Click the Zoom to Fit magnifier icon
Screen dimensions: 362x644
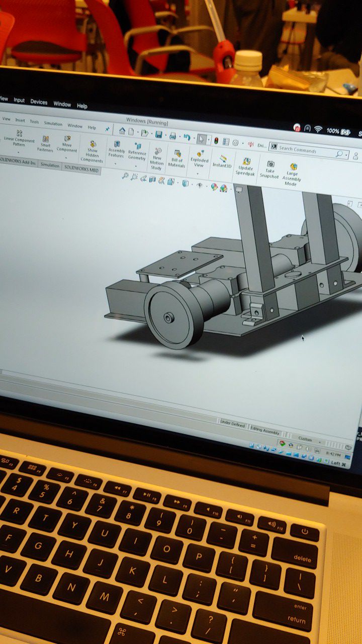coord(126,176)
